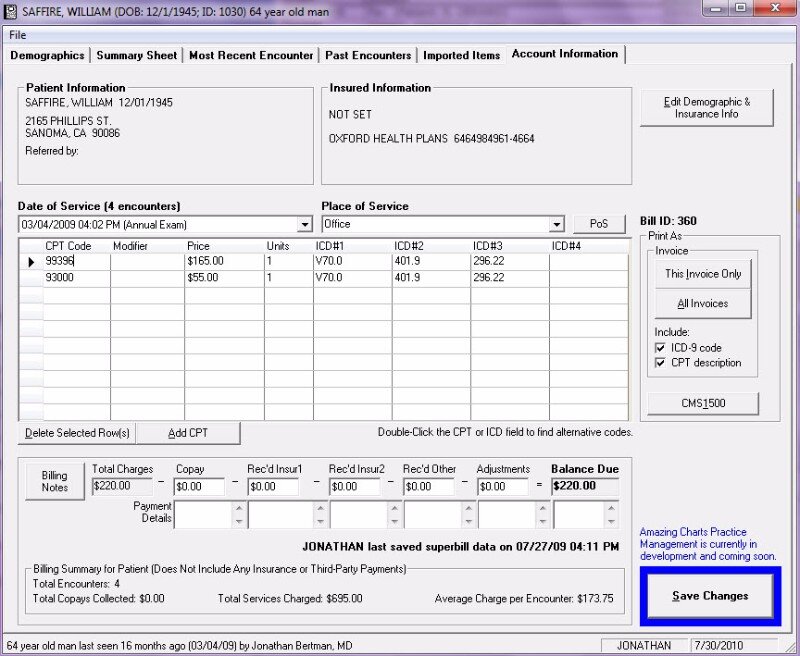800x656 pixels.
Task: Click the Save Changes button
Action: [x=710, y=596]
